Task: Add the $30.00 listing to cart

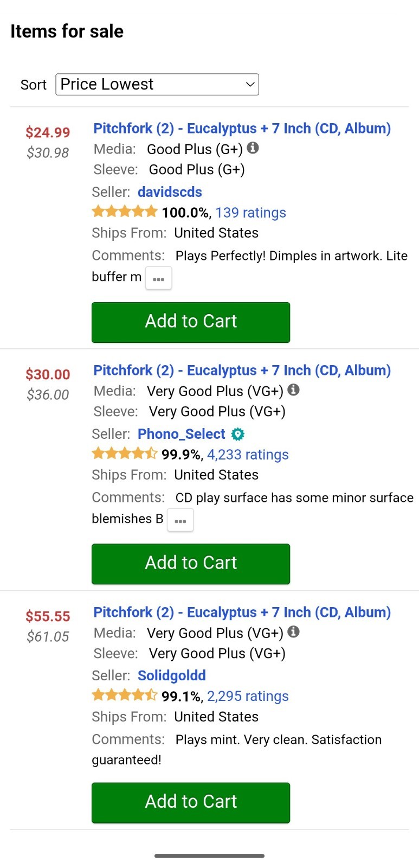Action: click(x=191, y=564)
